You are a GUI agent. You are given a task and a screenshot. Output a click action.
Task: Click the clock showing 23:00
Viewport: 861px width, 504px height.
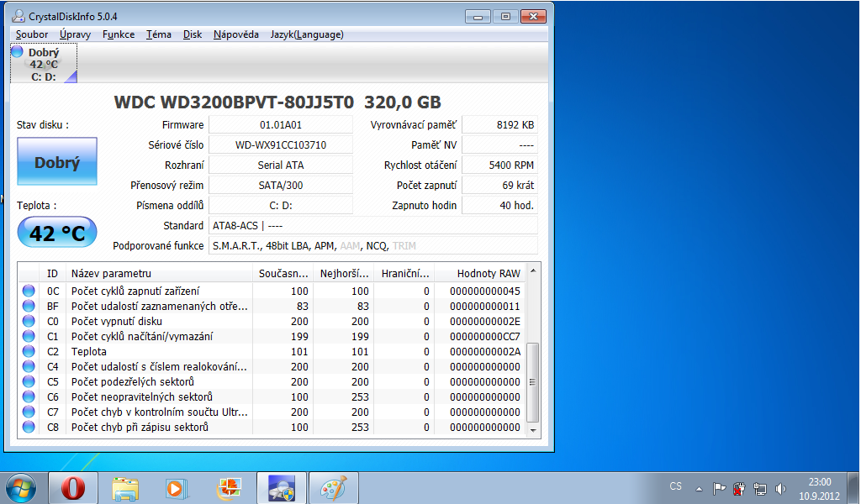click(819, 482)
